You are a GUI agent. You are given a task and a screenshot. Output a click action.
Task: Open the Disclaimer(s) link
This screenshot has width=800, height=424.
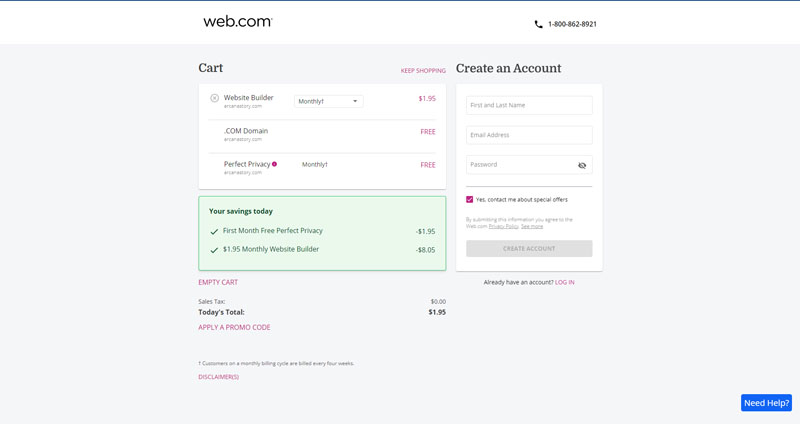click(218, 377)
